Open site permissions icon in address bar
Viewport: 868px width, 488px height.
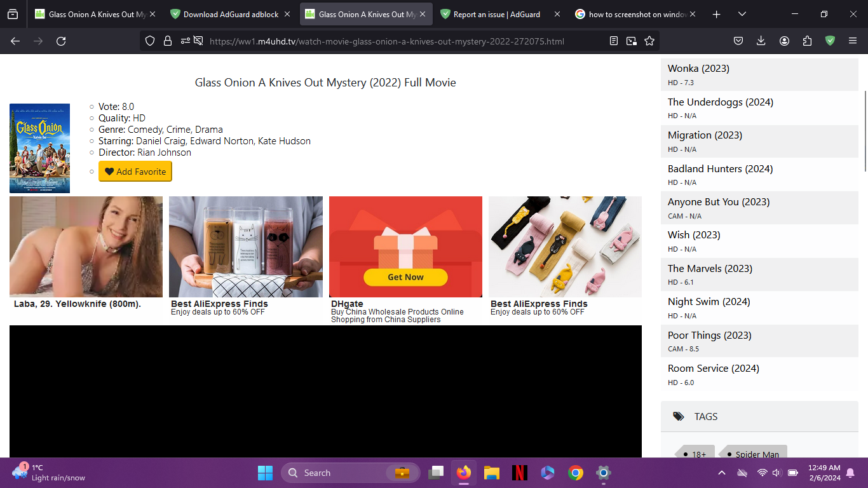185,41
